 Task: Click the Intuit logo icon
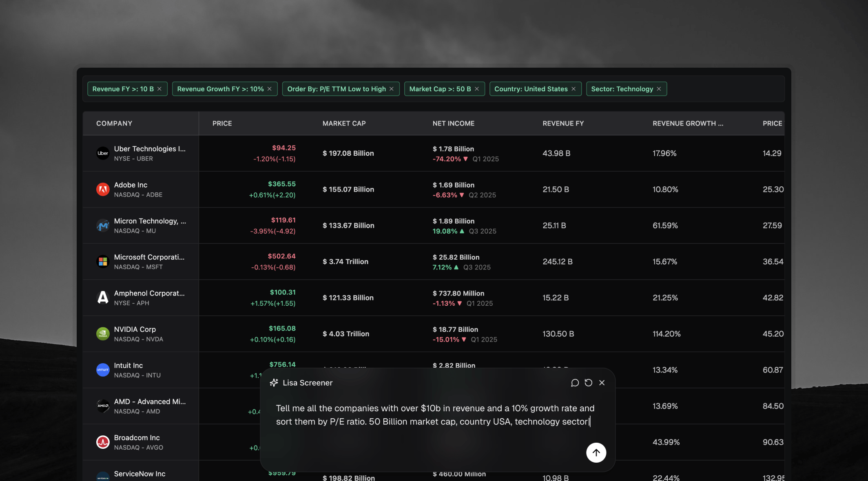point(103,370)
